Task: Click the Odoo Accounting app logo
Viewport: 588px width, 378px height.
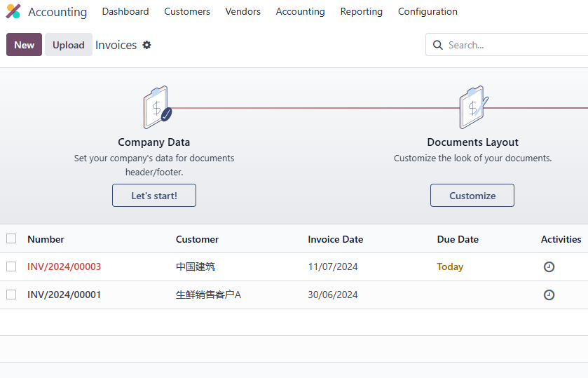Action: [x=13, y=11]
